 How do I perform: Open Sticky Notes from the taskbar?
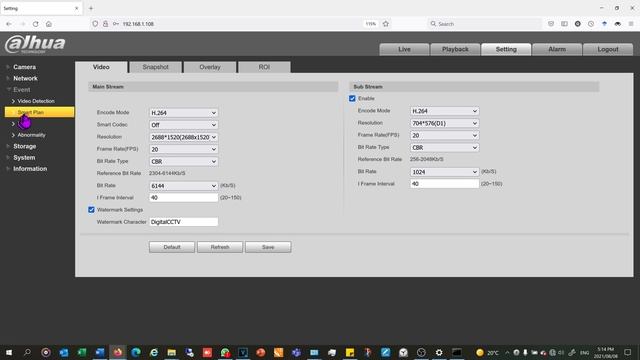(350, 352)
